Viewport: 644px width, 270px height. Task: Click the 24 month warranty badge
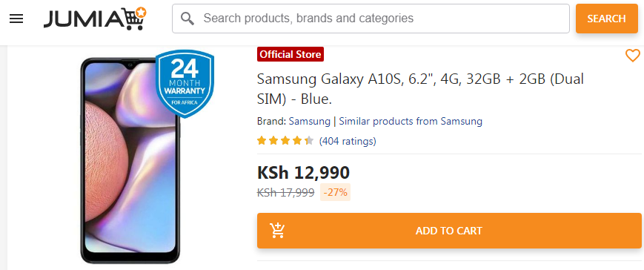pos(185,83)
